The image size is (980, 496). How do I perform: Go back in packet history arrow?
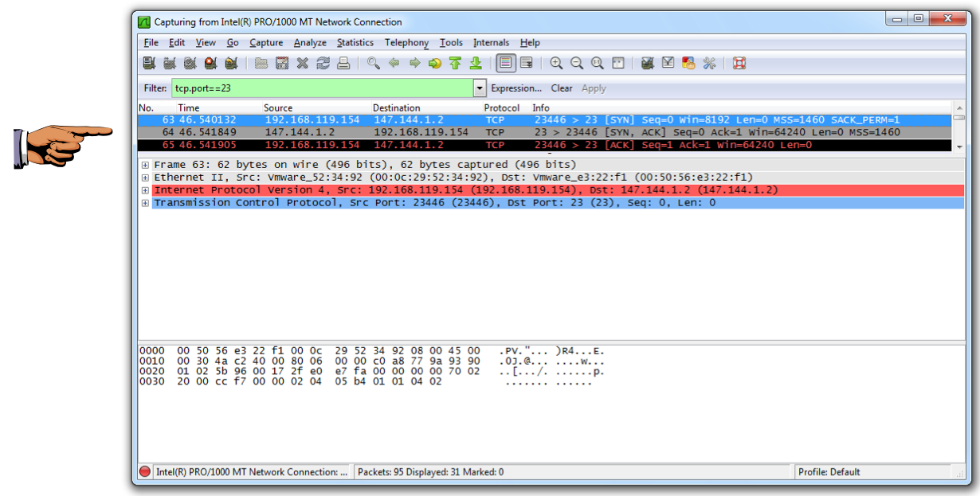tap(394, 64)
